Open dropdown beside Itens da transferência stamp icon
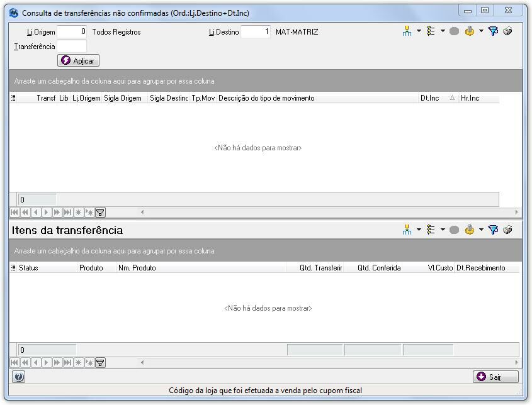 [481, 230]
